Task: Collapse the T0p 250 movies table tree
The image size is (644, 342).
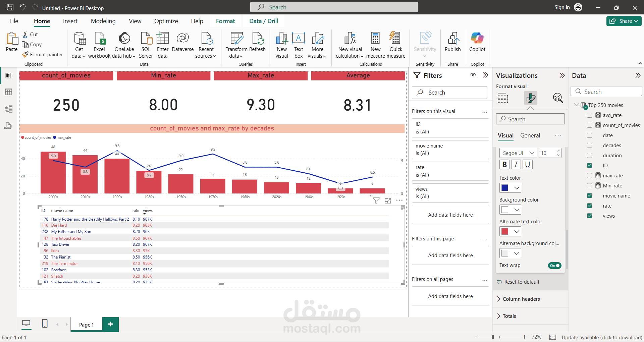Action: [x=576, y=105]
